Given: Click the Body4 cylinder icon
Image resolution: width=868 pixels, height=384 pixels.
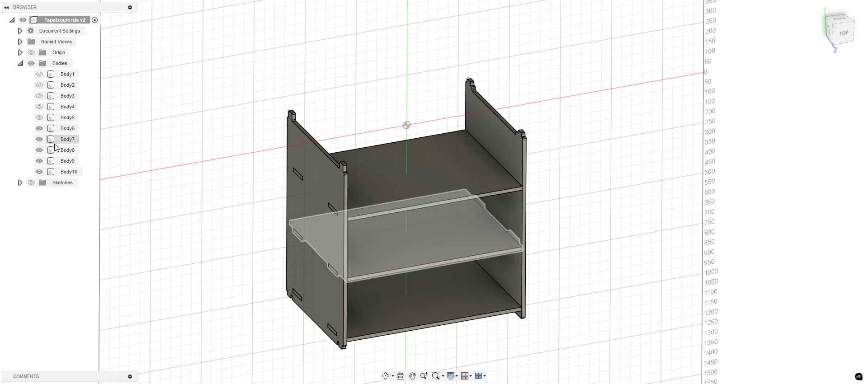Looking at the screenshot, I should [51, 107].
